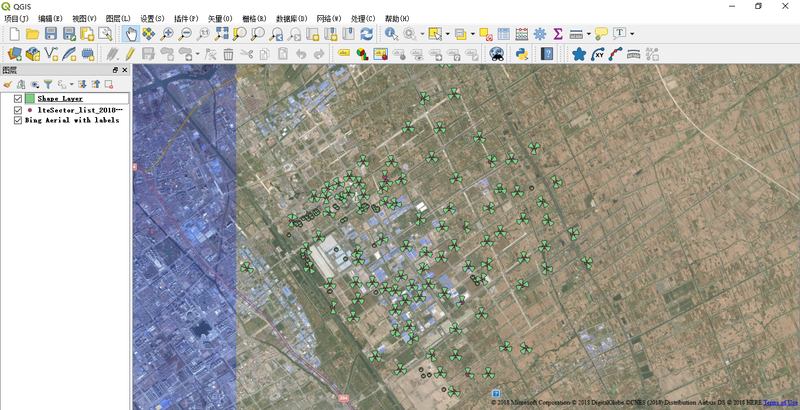Select Bing Aerial with labels layer name
Screen dimensions: 800x410
(72, 120)
